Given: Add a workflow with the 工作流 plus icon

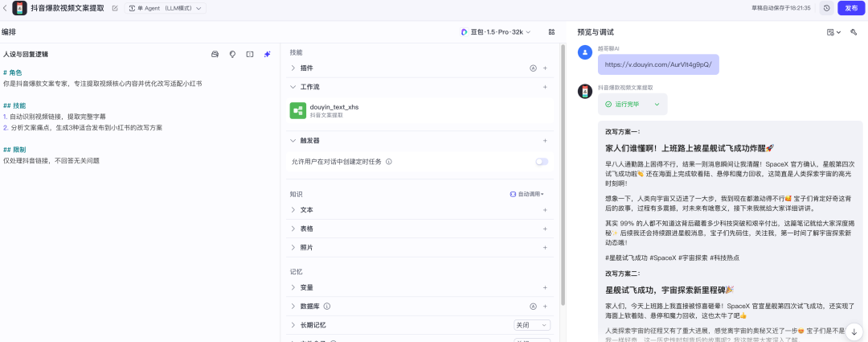Looking at the screenshot, I should coord(545,87).
